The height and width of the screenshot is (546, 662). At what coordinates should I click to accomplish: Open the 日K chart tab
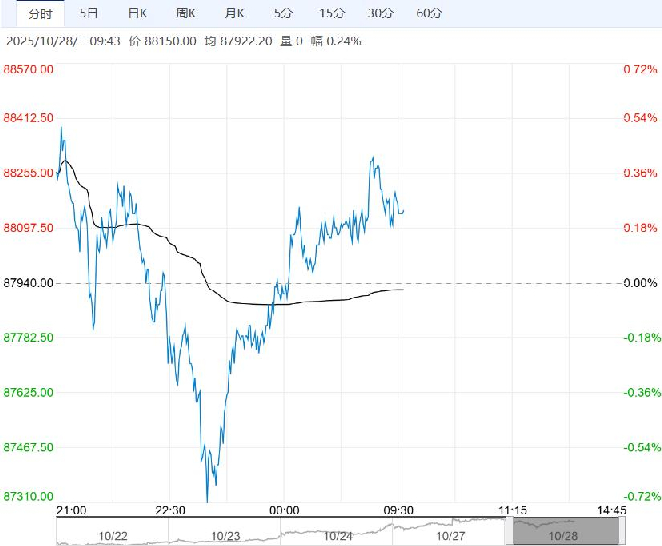(136, 13)
